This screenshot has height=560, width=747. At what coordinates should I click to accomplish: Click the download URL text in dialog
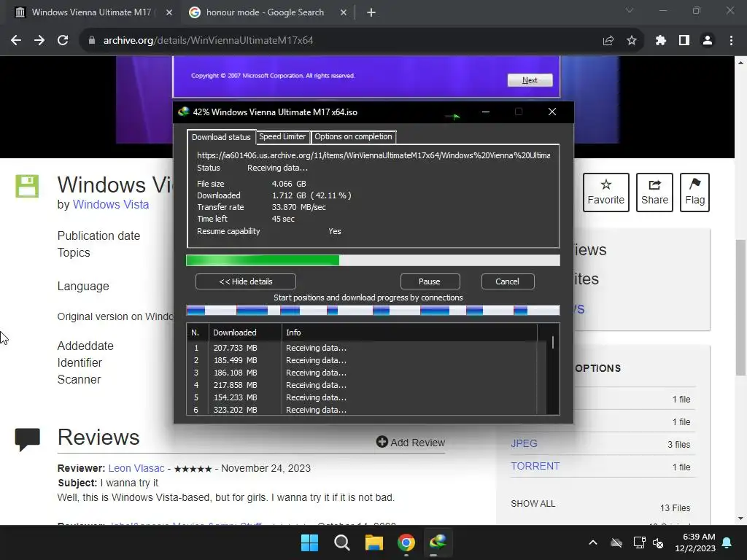pos(373,155)
